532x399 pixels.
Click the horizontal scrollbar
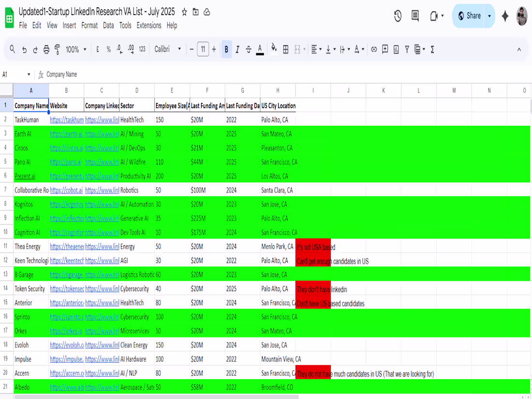point(157,397)
